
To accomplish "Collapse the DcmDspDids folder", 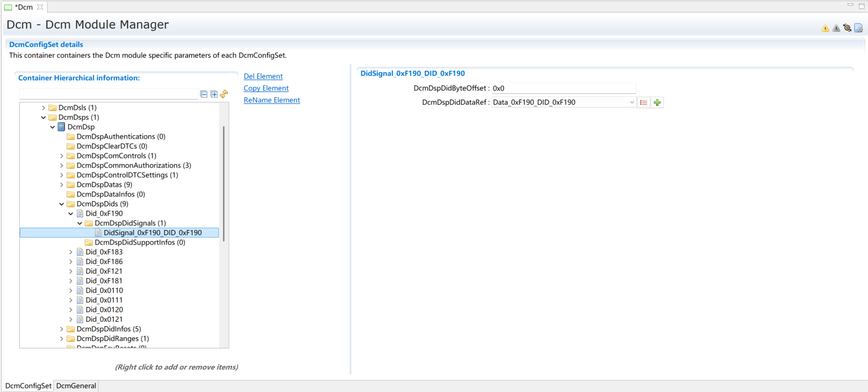I will [62, 204].
